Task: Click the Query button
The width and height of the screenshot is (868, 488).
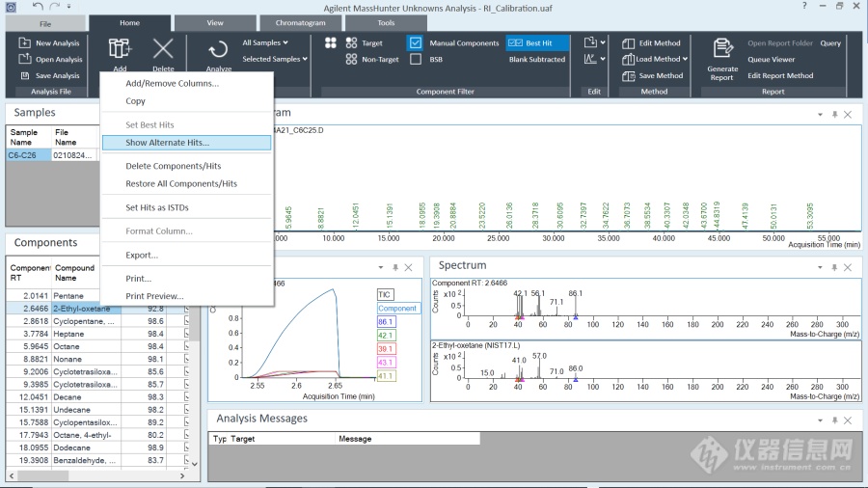Action: click(830, 42)
